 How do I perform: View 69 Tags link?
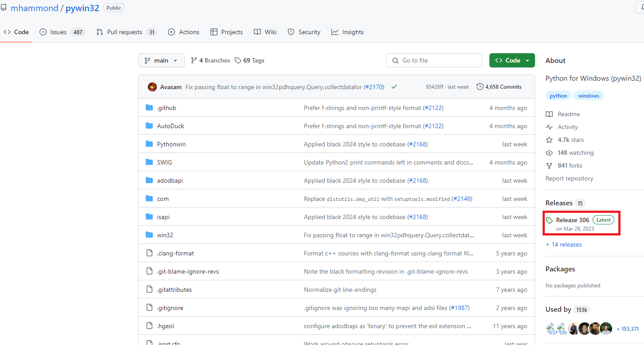click(249, 60)
